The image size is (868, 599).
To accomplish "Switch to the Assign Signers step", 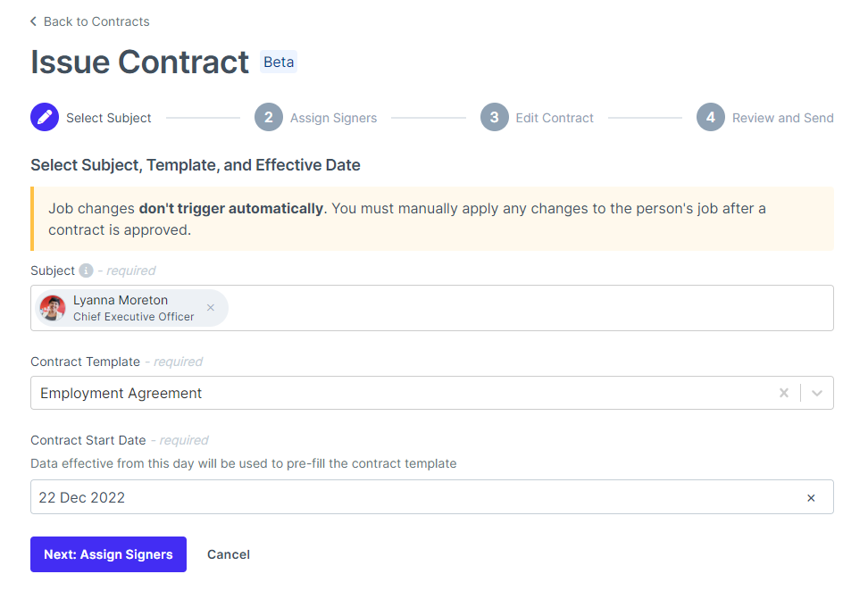I will [333, 117].
